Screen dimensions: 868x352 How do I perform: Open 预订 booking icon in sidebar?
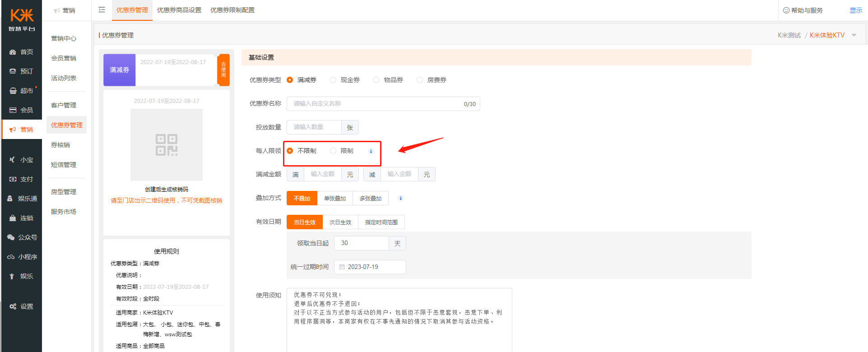13,71
